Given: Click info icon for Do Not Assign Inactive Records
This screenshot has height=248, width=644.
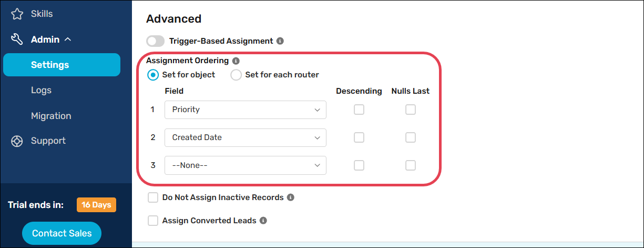Looking at the screenshot, I should click(291, 198).
